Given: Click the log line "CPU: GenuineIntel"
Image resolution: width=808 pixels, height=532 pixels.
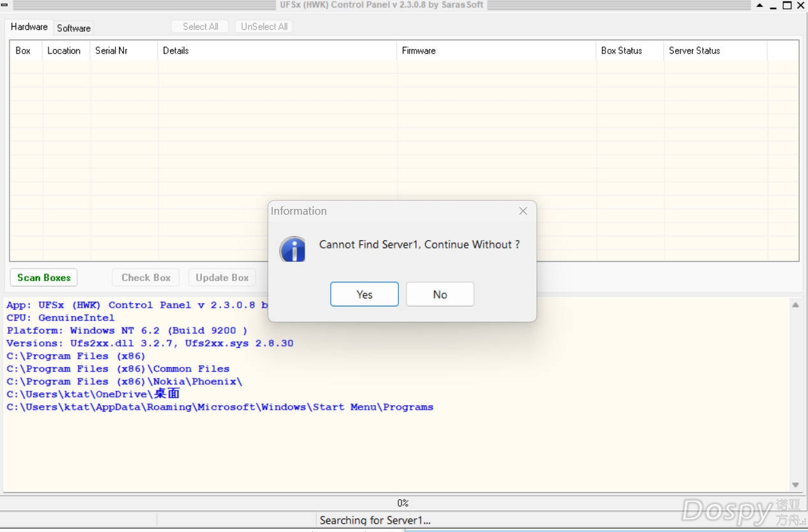Looking at the screenshot, I should click(61, 318).
